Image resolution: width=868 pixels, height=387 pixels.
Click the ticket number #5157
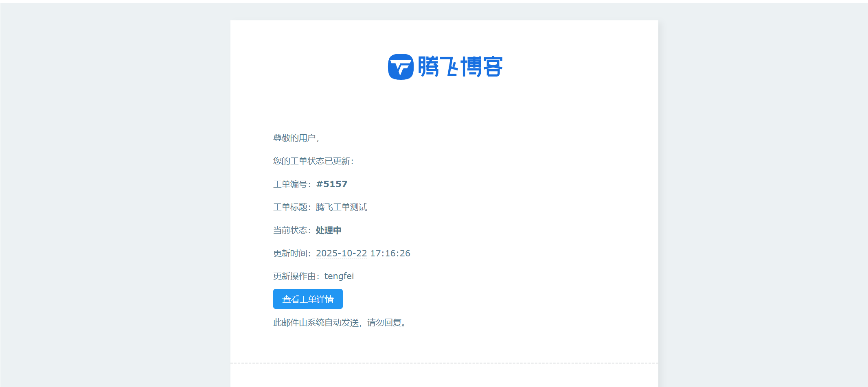coord(332,184)
